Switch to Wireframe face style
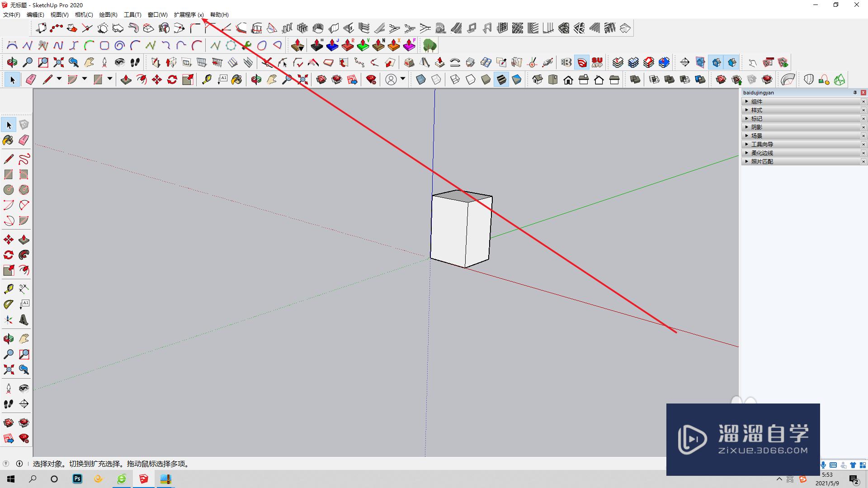 point(455,80)
